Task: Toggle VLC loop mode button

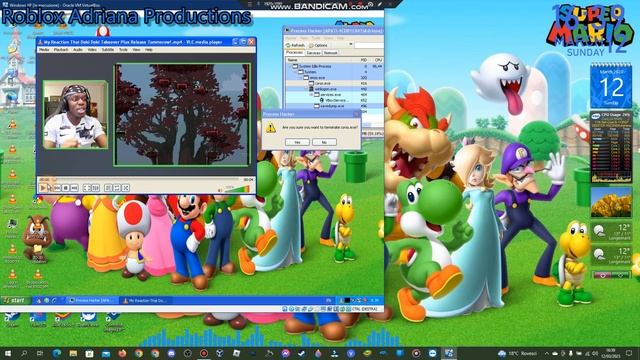Action: 117,188
